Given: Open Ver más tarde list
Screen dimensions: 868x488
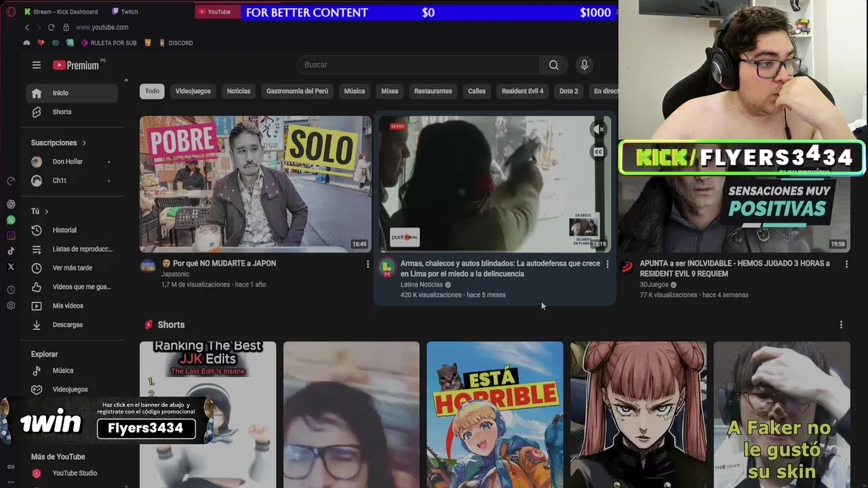Looking at the screenshot, I should [x=72, y=268].
